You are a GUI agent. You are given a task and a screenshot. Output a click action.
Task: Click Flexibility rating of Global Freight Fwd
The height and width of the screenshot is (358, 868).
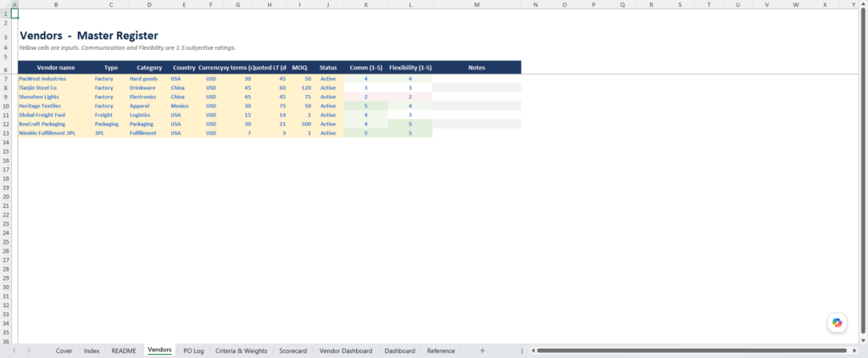pyautogui.click(x=410, y=115)
